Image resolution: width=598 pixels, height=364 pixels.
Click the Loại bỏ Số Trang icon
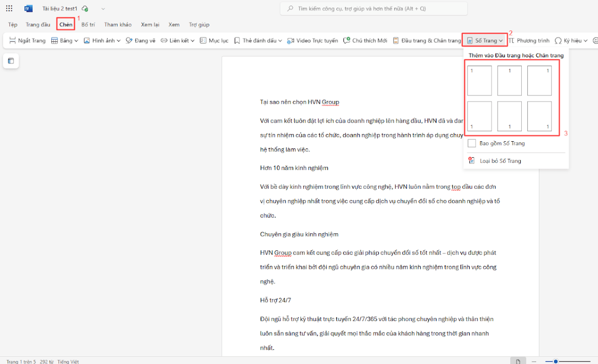[x=472, y=160]
